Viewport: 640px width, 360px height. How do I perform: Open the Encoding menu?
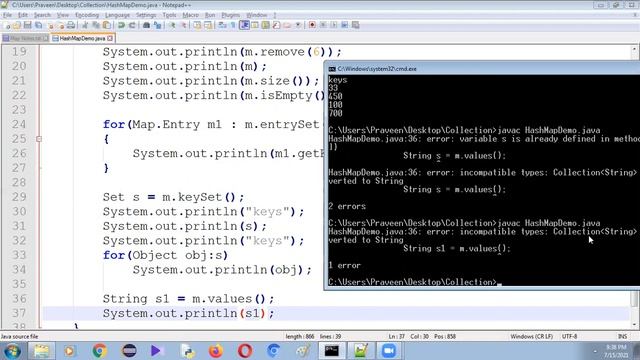click(x=87, y=15)
